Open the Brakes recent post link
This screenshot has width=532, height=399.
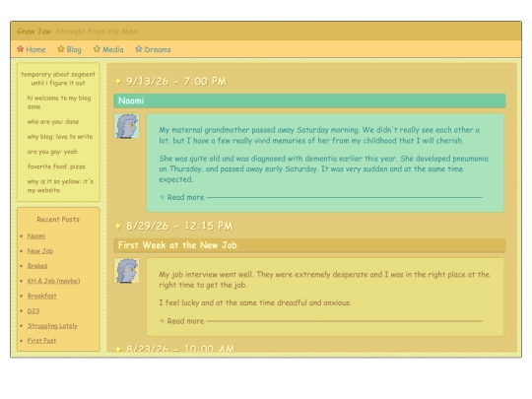click(37, 266)
